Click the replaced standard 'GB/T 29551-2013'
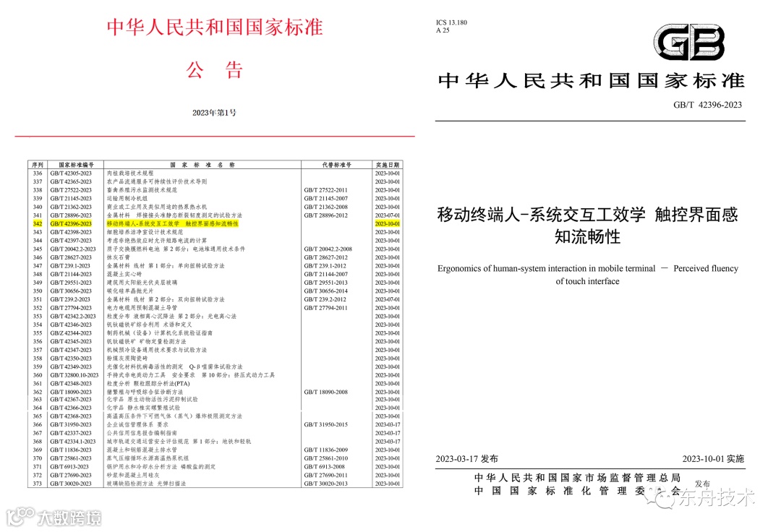This screenshot has height=532, width=781. (x=325, y=283)
